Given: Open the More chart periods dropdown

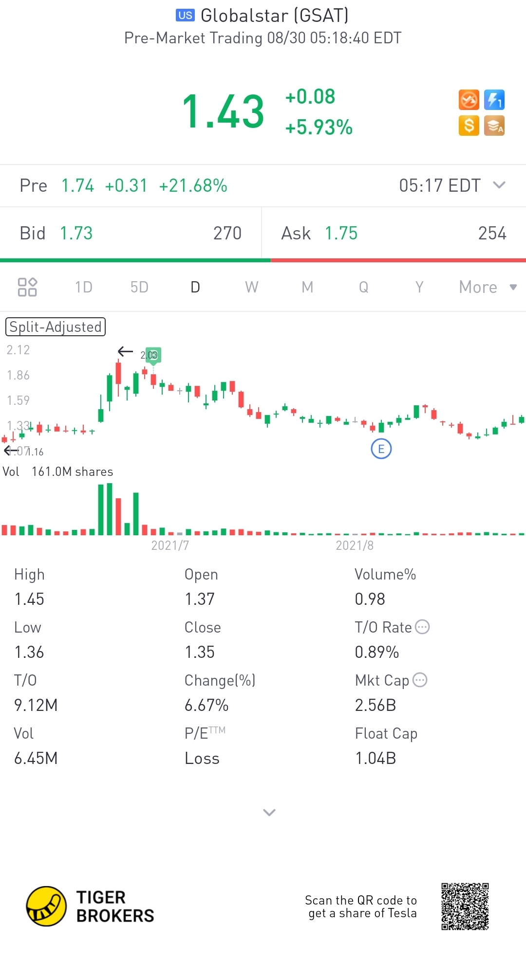Looking at the screenshot, I should (488, 287).
